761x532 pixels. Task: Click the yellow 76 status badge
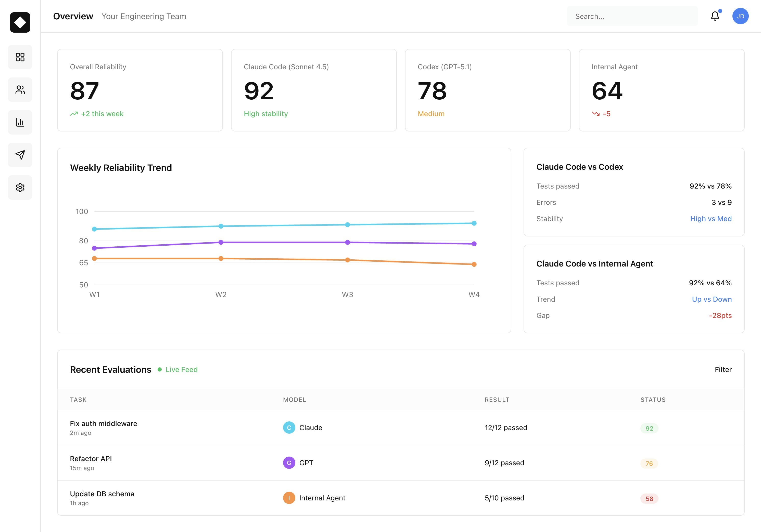coord(649,463)
